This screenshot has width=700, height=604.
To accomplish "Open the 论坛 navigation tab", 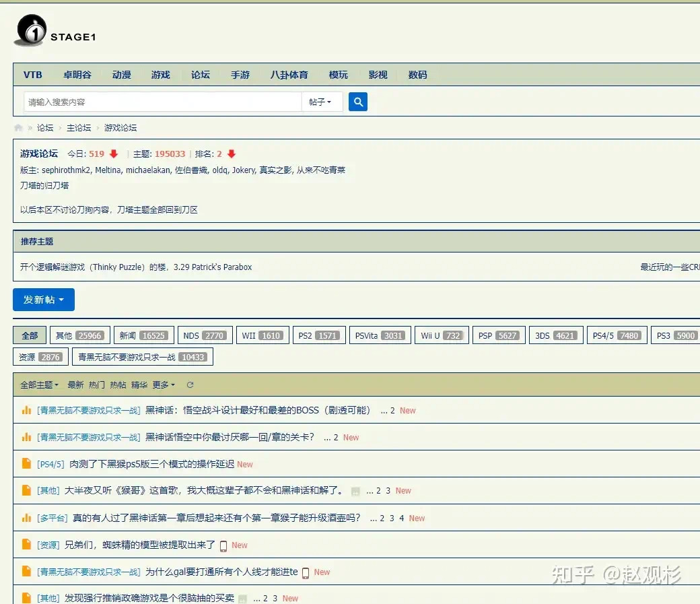I will (201, 75).
